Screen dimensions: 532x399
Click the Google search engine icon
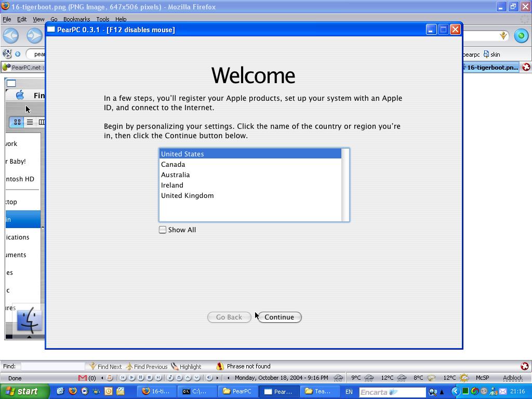[x=7, y=54]
